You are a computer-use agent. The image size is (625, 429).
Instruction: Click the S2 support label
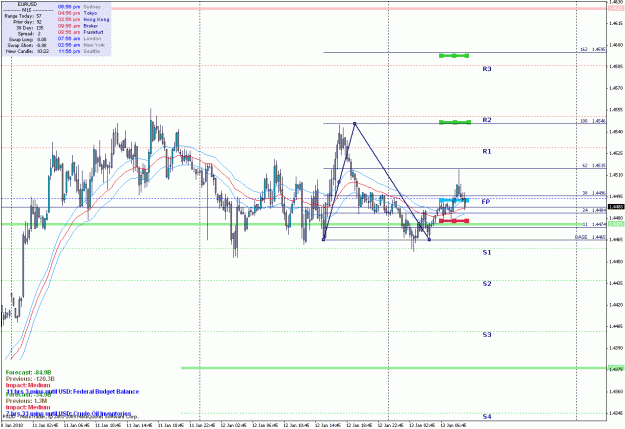(487, 283)
